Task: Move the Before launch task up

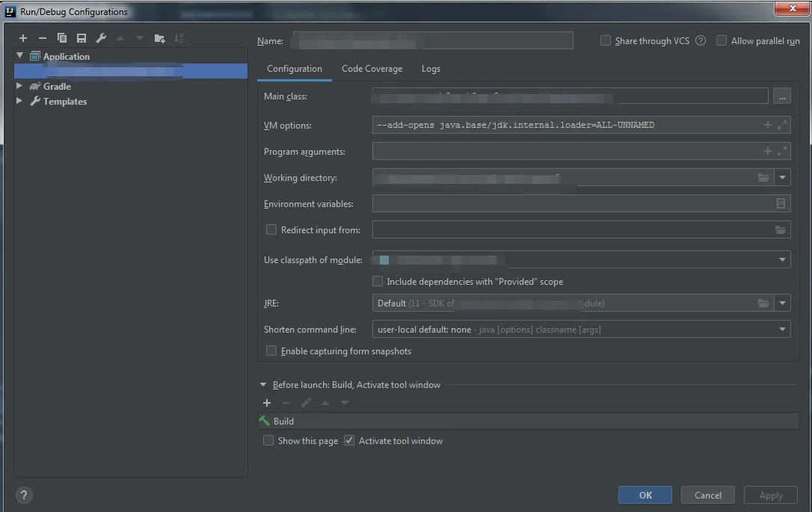Action: (x=325, y=403)
